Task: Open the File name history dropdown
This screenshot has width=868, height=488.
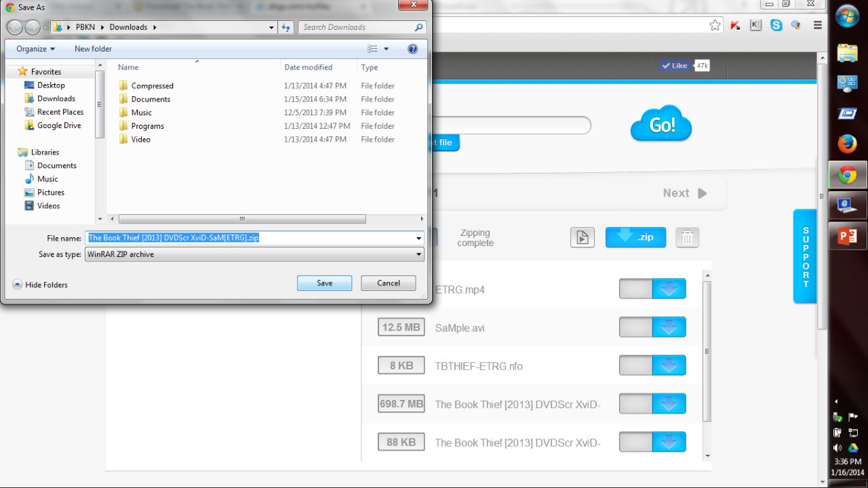Action: pyautogui.click(x=418, y=238)
